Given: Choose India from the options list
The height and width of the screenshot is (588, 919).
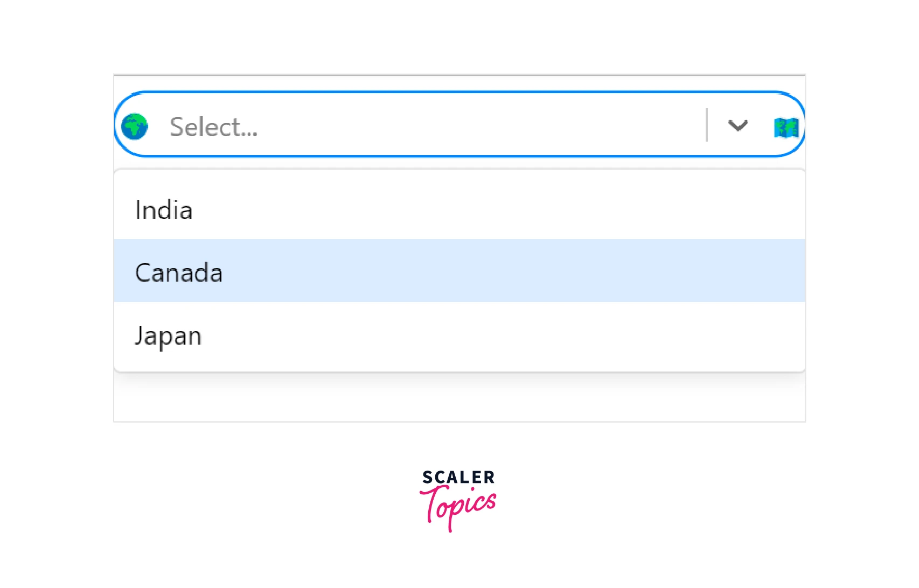Looking at the screenshot, I should (459, 209).
